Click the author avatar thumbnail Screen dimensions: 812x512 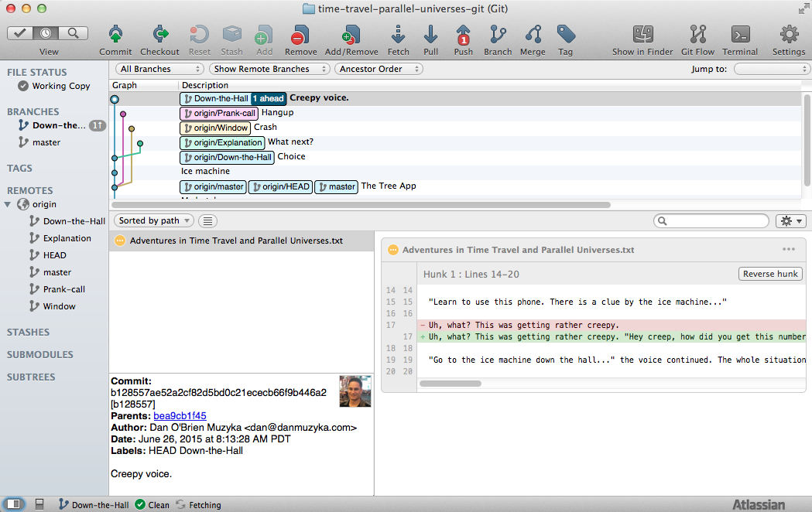click(355, 391)
